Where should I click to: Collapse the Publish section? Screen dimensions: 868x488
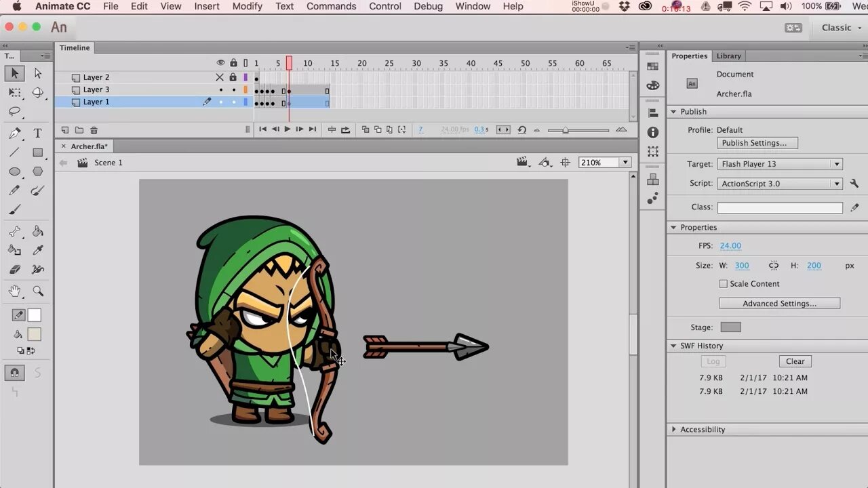(x=673, y=112)
